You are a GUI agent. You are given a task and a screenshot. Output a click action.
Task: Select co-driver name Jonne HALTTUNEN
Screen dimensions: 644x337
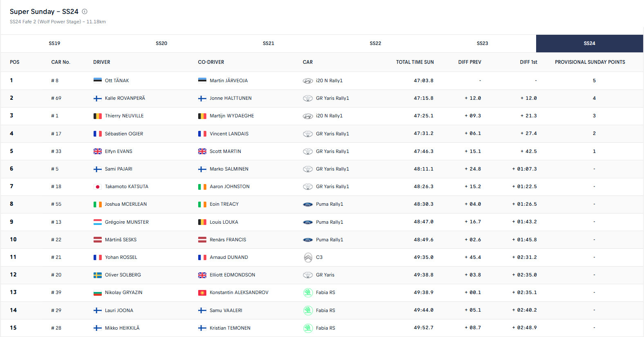pos(230,98)
